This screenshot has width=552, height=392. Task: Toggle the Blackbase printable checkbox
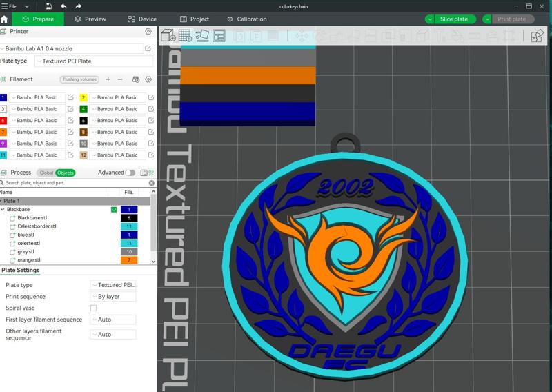[x=114, y=210]
